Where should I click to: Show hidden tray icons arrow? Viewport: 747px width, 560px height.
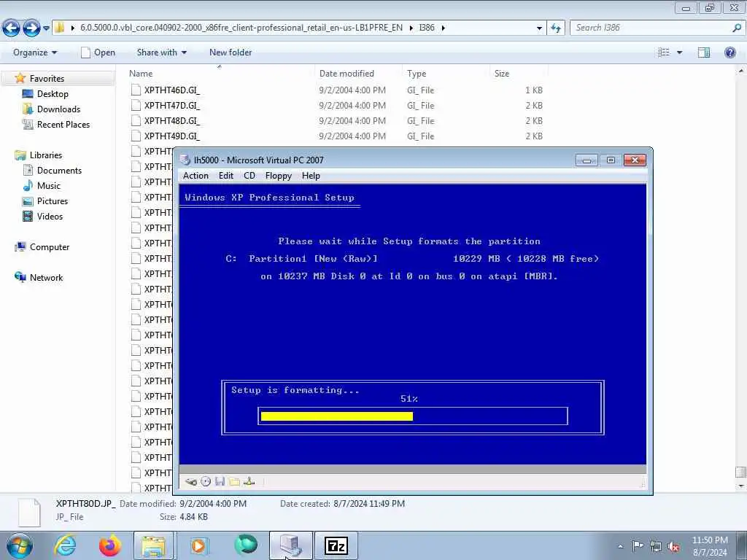620,546
